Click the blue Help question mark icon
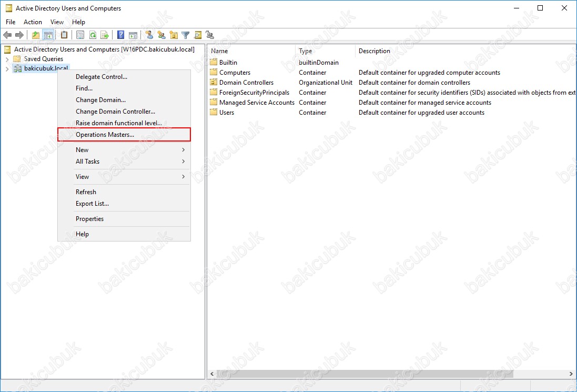 tap(120, 35)
